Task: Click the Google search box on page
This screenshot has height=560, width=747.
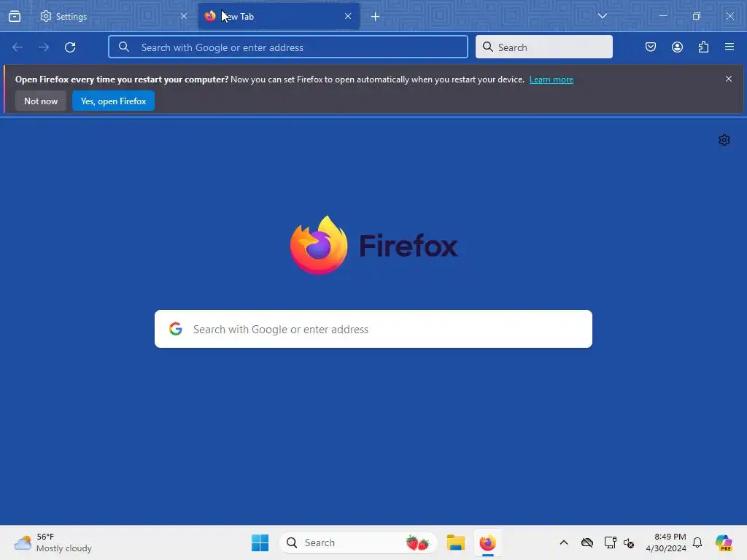Action: (x=373, y=329)
